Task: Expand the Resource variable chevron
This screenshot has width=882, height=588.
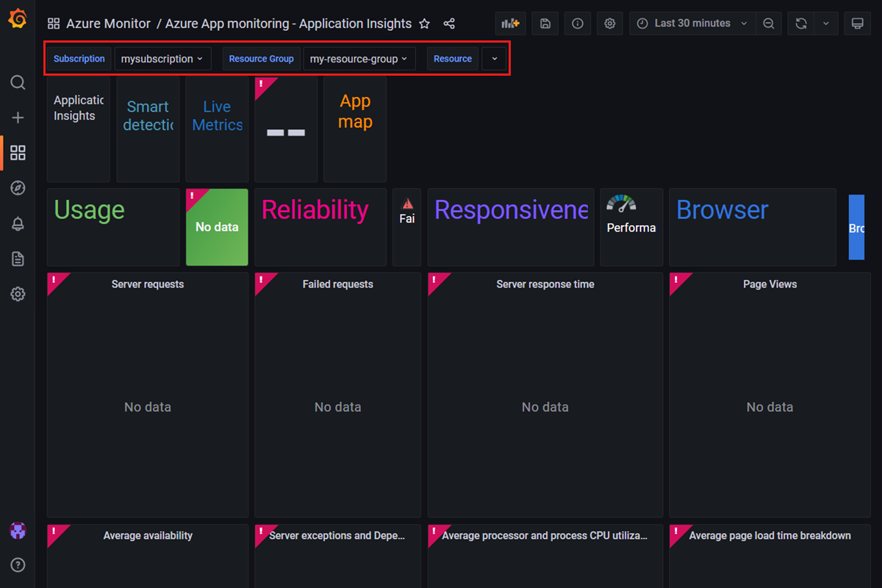Action: point(494,58)
